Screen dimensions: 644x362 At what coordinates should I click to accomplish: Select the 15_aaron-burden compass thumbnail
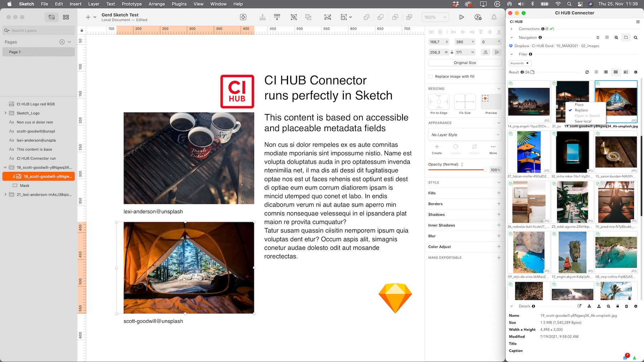(x=616, y=152)
